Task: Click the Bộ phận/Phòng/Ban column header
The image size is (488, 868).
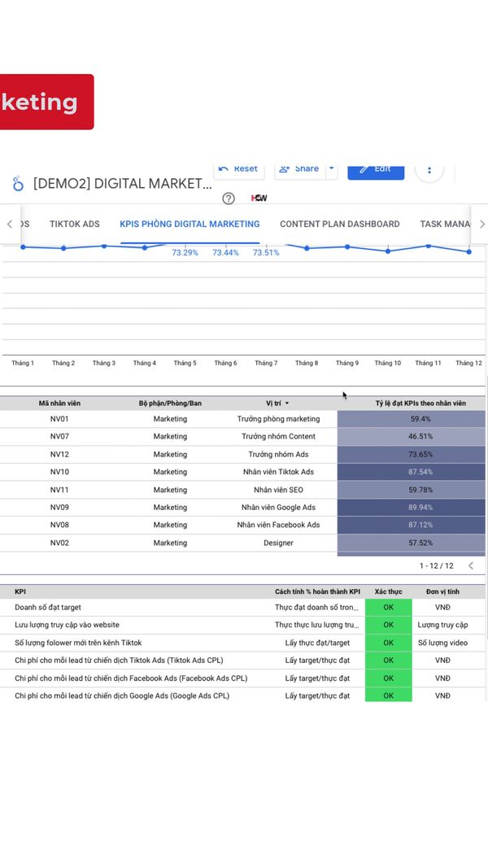Action: point(170,403)
